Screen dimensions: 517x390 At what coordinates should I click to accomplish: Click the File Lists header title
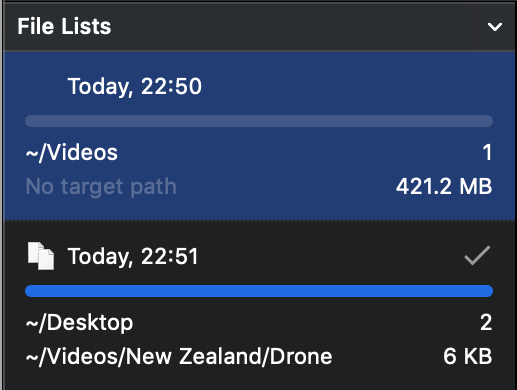tap(64, 26)
